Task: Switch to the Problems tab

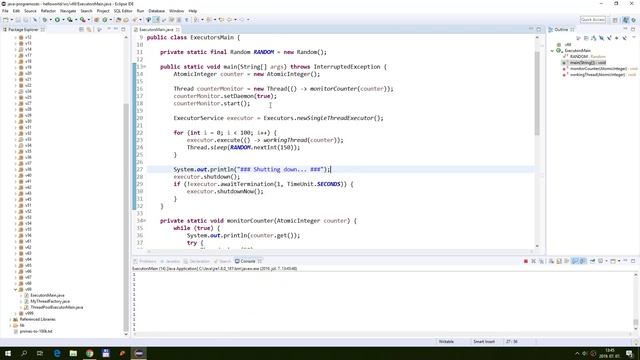Action: pos(145,261)
